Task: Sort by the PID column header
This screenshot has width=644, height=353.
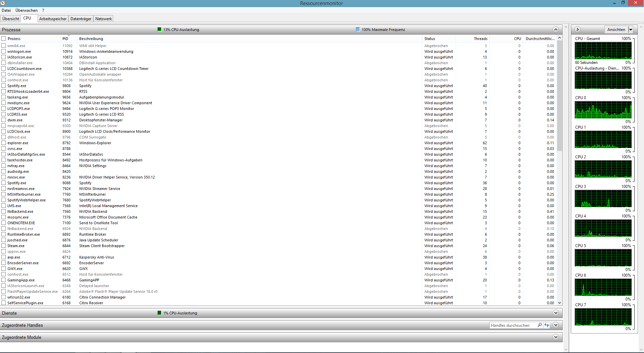Action: click(x=69, y=39)
